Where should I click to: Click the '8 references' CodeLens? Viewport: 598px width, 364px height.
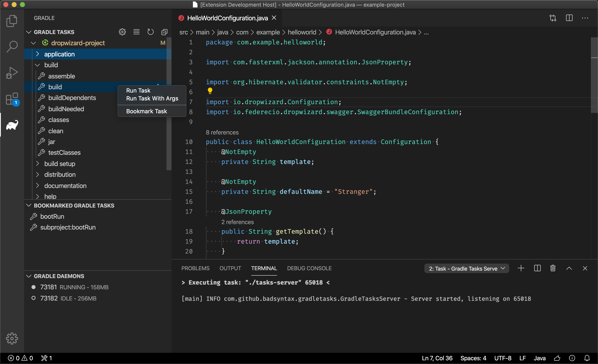coord(222,132)
